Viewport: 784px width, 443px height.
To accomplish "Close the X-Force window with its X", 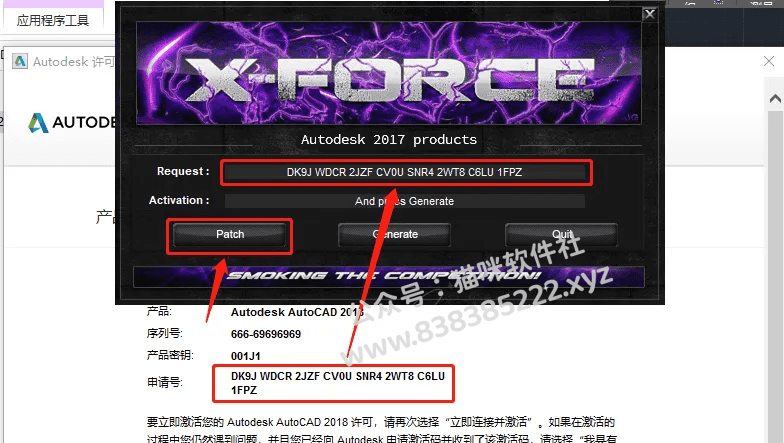I will pos(650,14).
